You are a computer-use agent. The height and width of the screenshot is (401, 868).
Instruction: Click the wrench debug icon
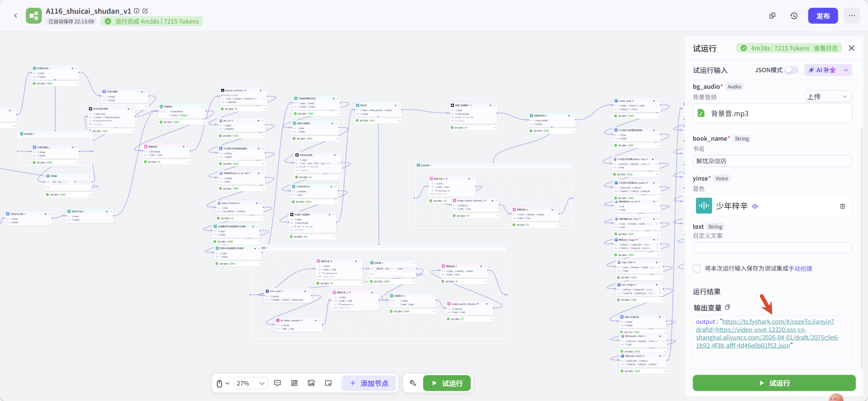pyautogui.click(x=413, y=383)
